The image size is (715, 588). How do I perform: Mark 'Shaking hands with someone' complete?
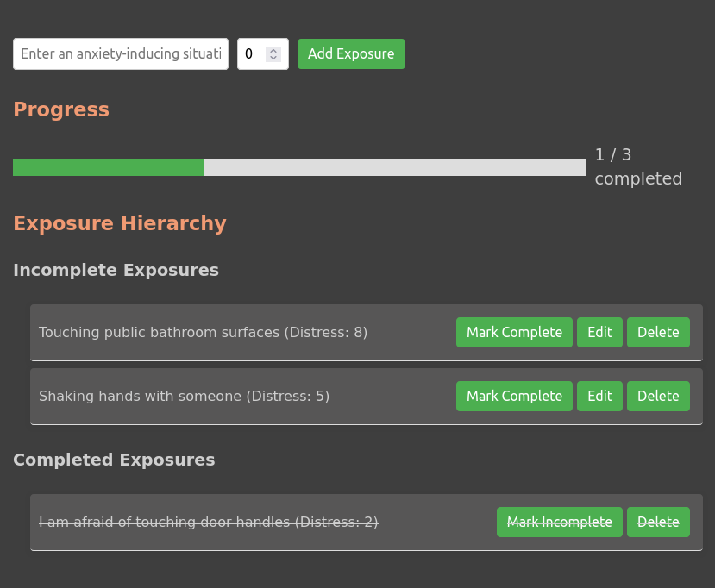(x=514, y=396)
